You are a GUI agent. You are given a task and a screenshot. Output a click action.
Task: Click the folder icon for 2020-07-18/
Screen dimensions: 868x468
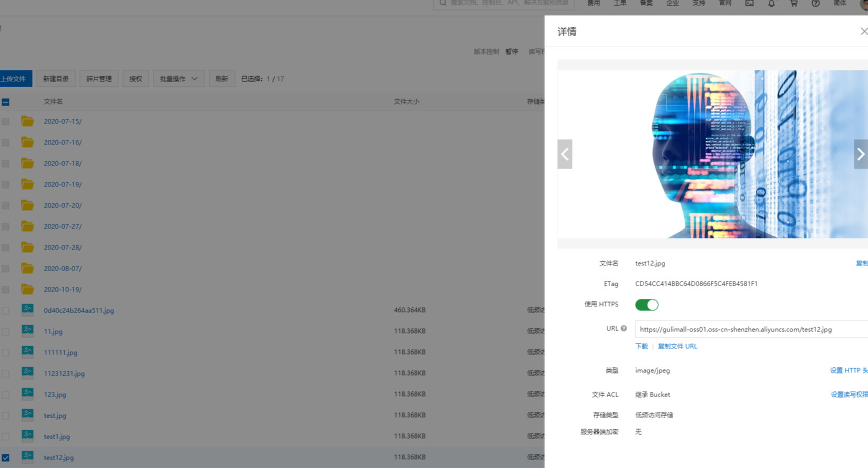coord(27,163)
